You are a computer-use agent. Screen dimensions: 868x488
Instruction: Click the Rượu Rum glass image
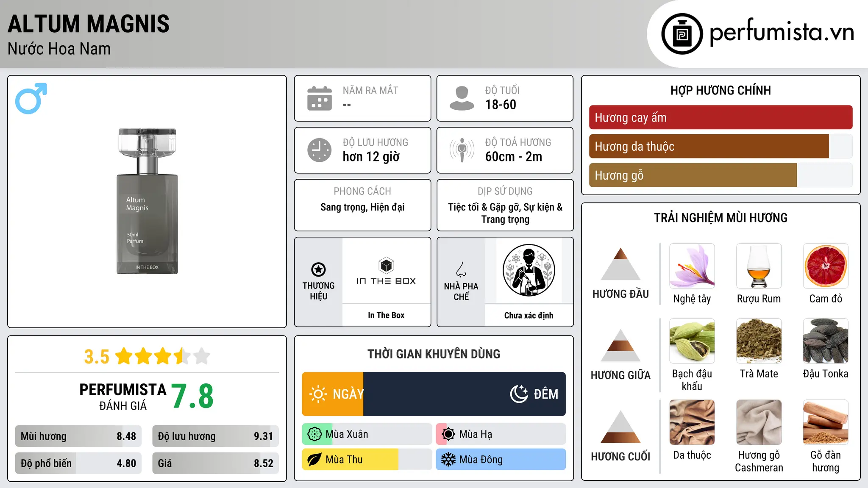point(759,266)
